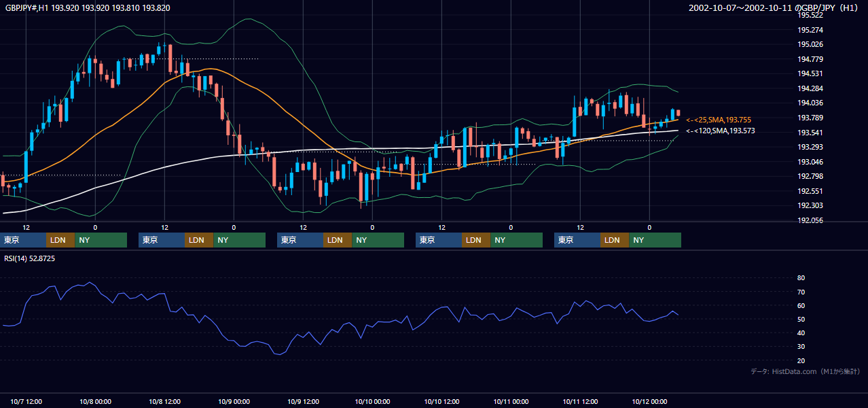Click the 10/10 12:00 time axis label

[441, 401]
